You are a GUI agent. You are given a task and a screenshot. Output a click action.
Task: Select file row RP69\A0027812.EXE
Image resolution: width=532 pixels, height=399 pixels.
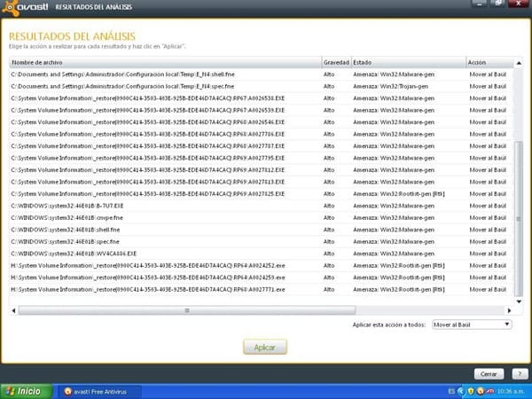click(x=262, y=170)
